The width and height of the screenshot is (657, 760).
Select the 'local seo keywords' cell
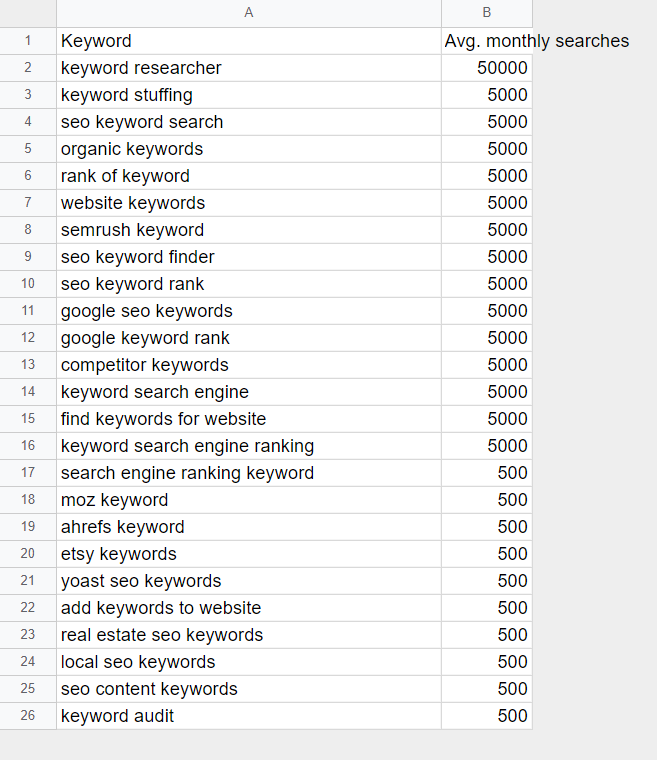pos(249,662)
